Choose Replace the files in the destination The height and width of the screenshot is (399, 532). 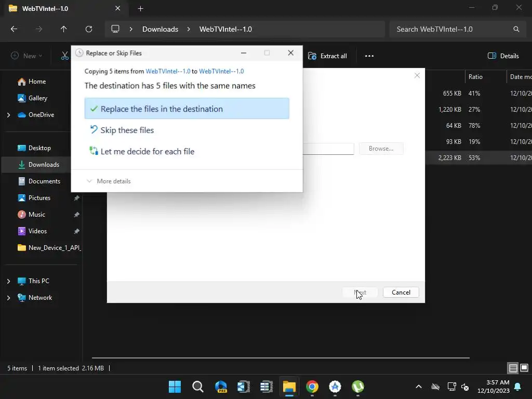click(187, 109)
